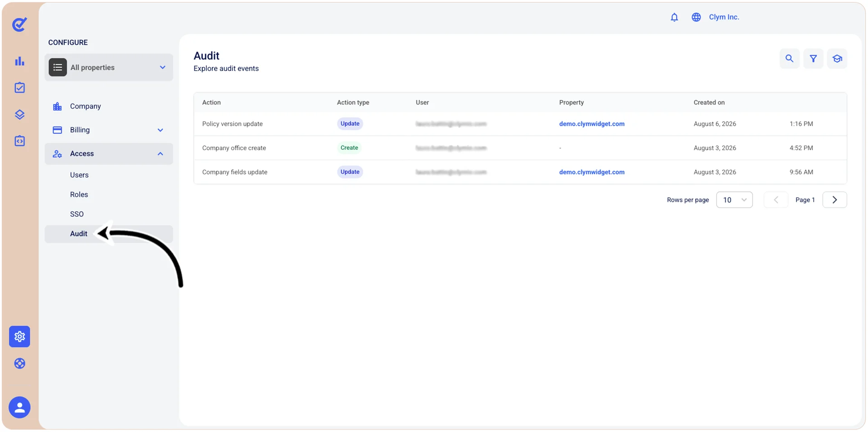Select the settings gear sidebar icon
The image size is (868, 432).
(x=19, y=337)
